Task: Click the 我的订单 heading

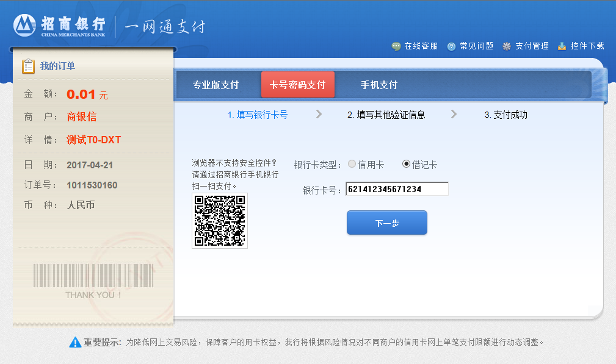Action: click(x=57, y=66)
